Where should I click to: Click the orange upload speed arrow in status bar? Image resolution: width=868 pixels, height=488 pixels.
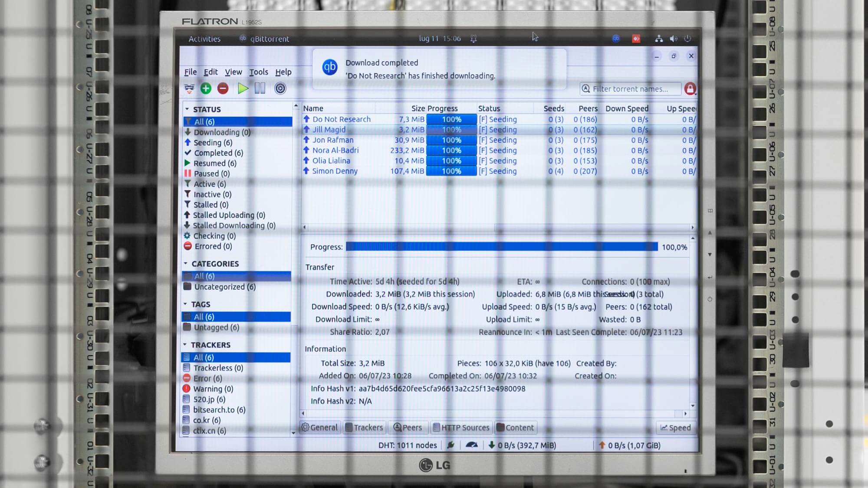[602, 445]
